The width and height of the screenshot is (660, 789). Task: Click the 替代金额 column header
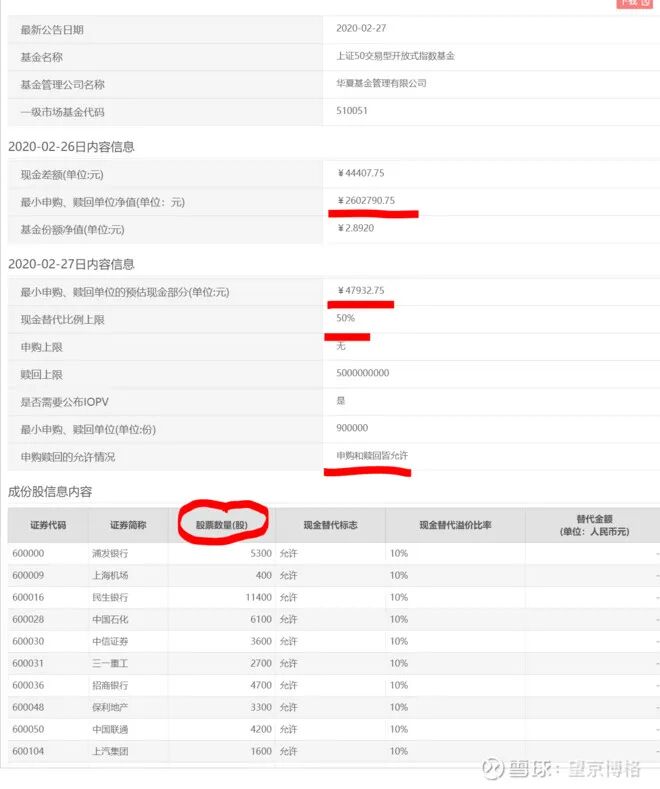(x=595, y=525)
